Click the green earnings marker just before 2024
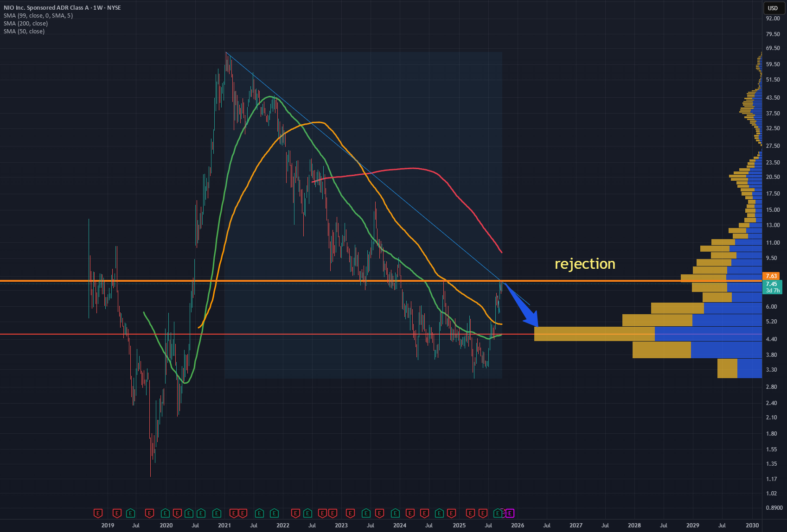 tap(395, 513)
